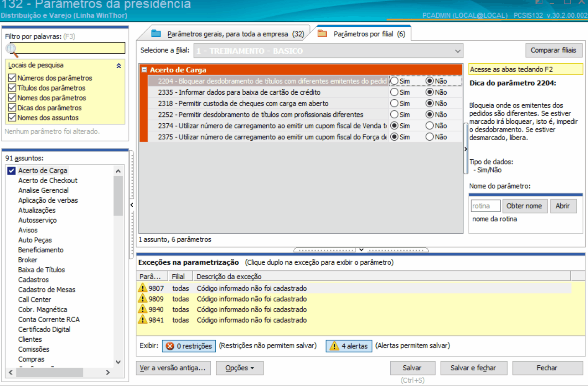Open the Opções dropdown button
Viewport: 588px width, 386px height.
click(x=239, y=368)
